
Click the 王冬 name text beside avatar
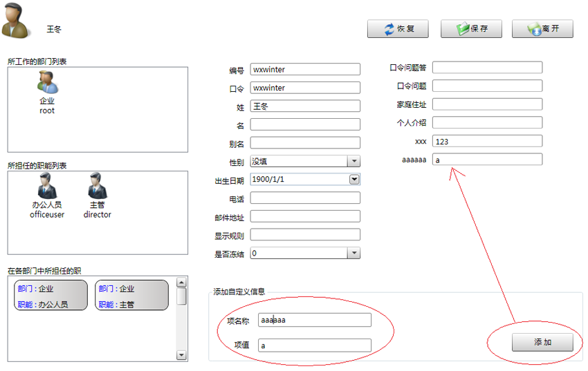point(54,29)
